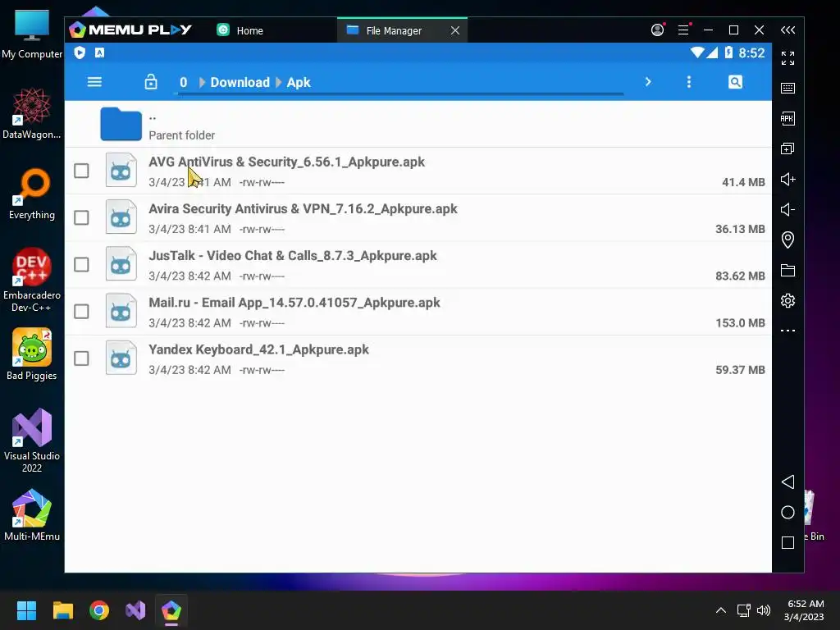Open File Explorer from taskbar
840x630 pixels.
(x=62, y=610)
